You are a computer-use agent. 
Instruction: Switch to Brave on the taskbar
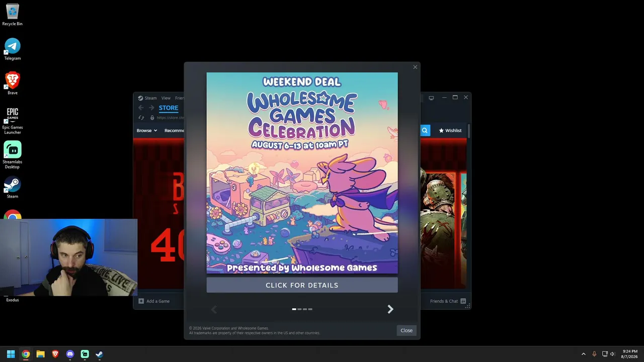(x=55, y=354)
